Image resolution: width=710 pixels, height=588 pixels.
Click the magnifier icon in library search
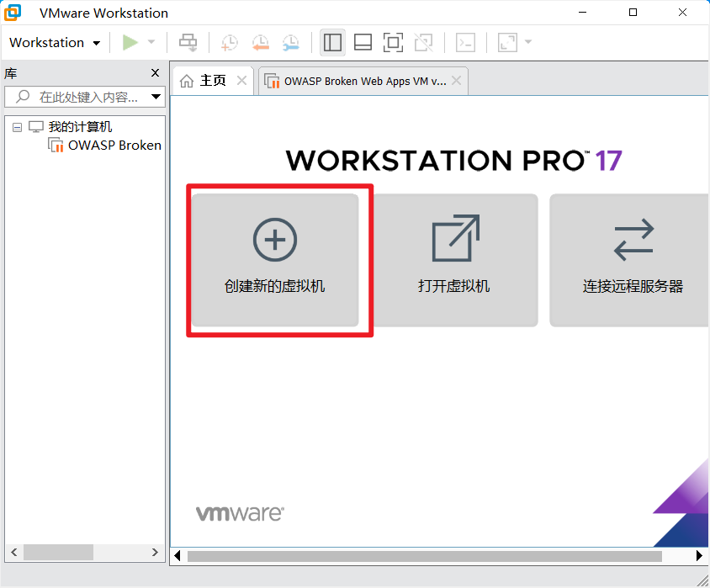[x=22, y=97]
